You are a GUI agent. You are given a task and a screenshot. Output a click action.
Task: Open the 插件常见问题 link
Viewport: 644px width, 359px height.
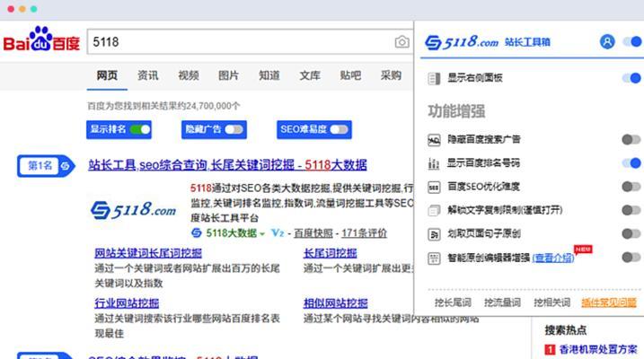609,302
